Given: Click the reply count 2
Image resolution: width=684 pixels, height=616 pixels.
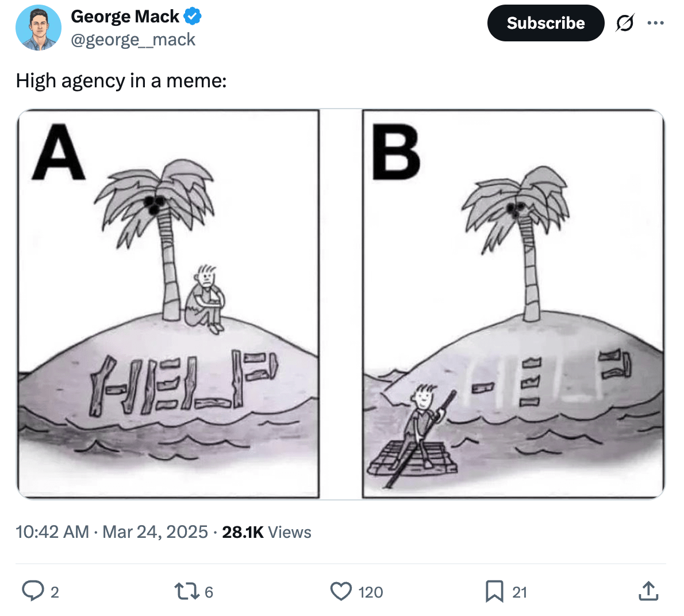Looking at the screenshot, I should (x=55, y=592).
